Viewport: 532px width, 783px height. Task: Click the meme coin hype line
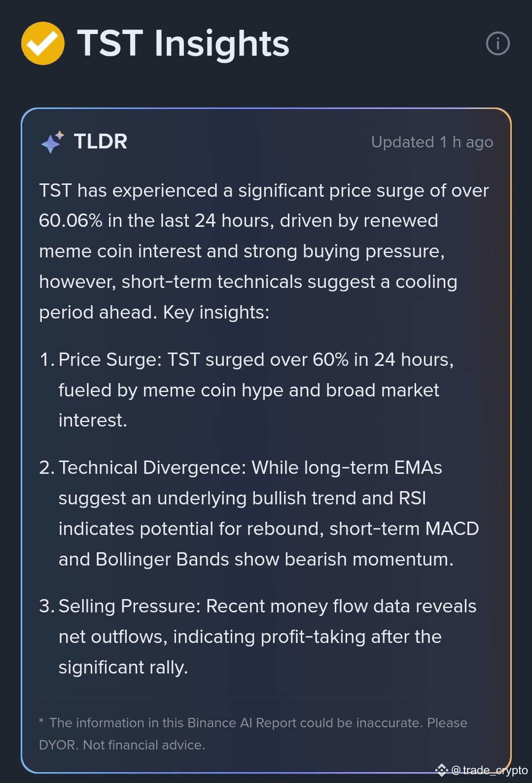click(248, 390)
